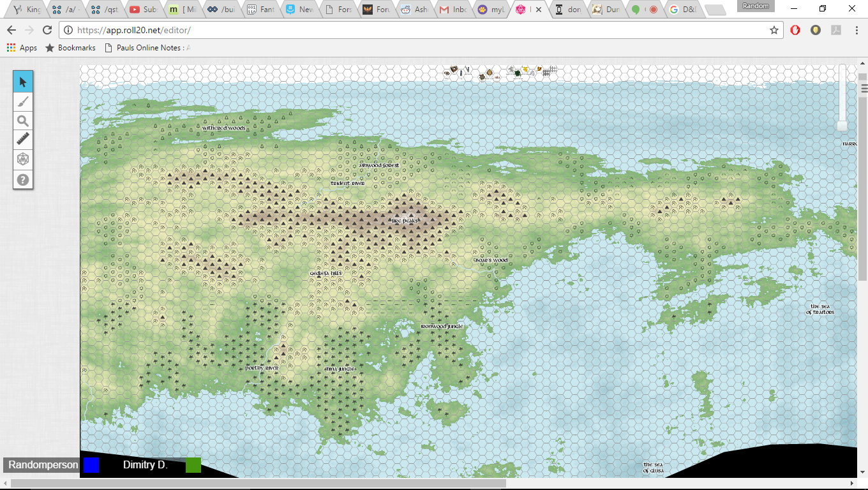This screenshot has height=490, width=868.
Task: Click the Sea of Traitors label
Action: coord(820,309)
